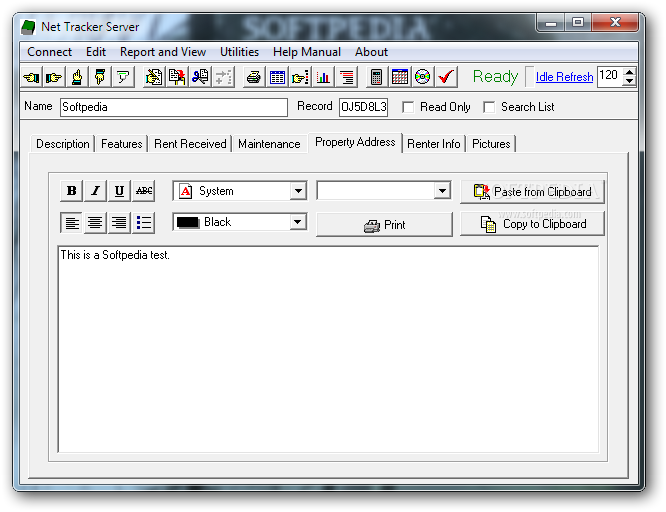Open the blue table grid view icon
This screenshot has height=512, width=666.
click(277, 77)
